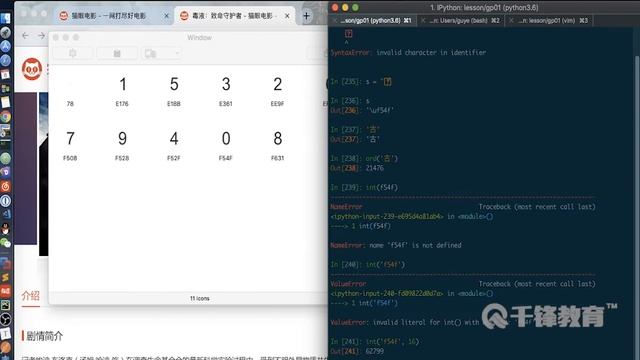Select the glyph icon for digit 4
The image size is (640, 360).
tap(174, 138)
